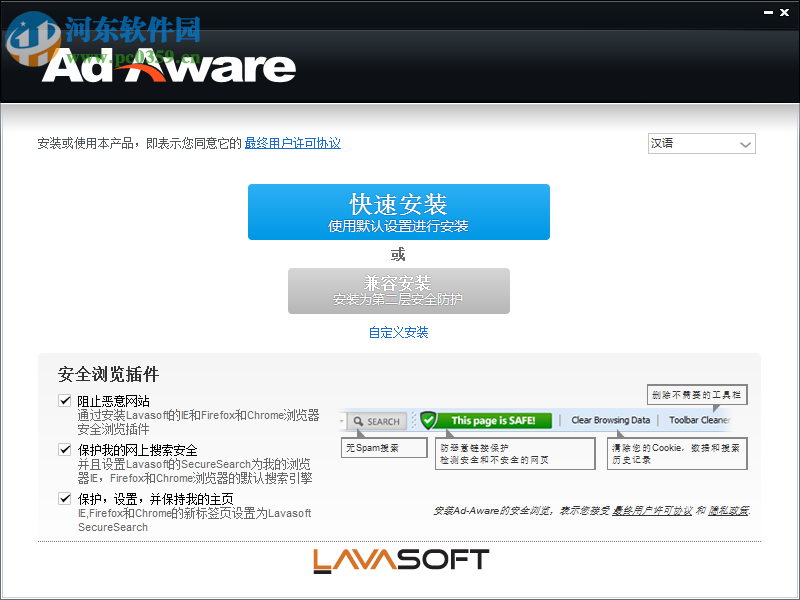Select Toolbar Cleaner in the preview toolbar
Screen dimensions: 800x600
point(701,418)
